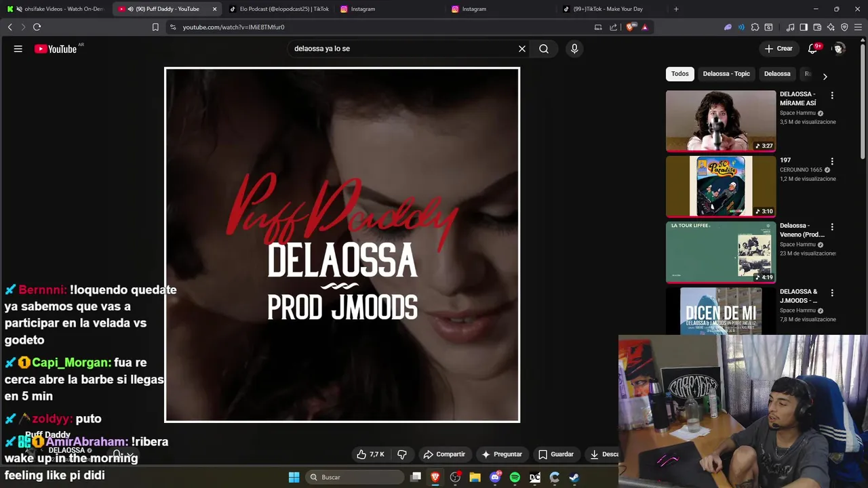Open the browser extensions puzzle icon
The width and height of the screenshot is (868, 488).
coord(755,27)
